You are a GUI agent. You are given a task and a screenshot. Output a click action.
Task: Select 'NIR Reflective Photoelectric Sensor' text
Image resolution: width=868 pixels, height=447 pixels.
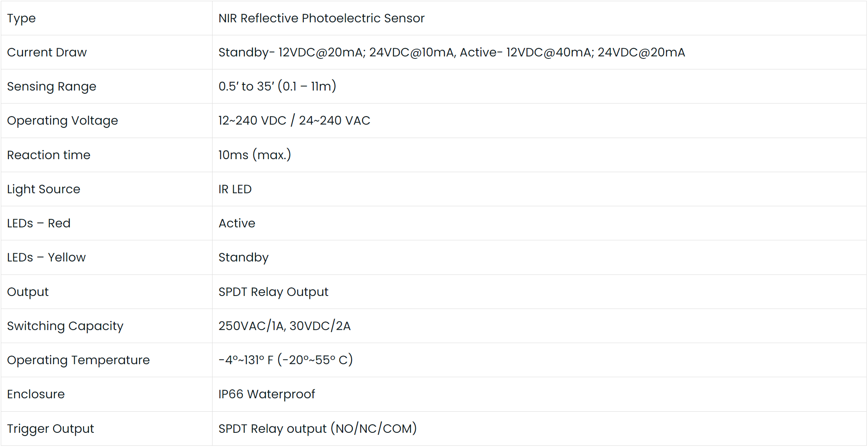pos(321,18)
